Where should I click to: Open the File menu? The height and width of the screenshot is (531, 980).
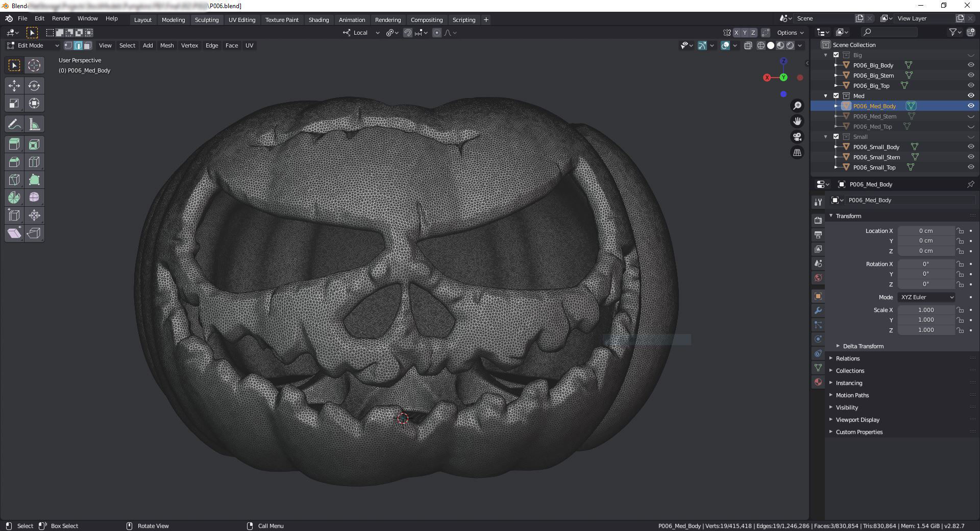tap(22, 18)
